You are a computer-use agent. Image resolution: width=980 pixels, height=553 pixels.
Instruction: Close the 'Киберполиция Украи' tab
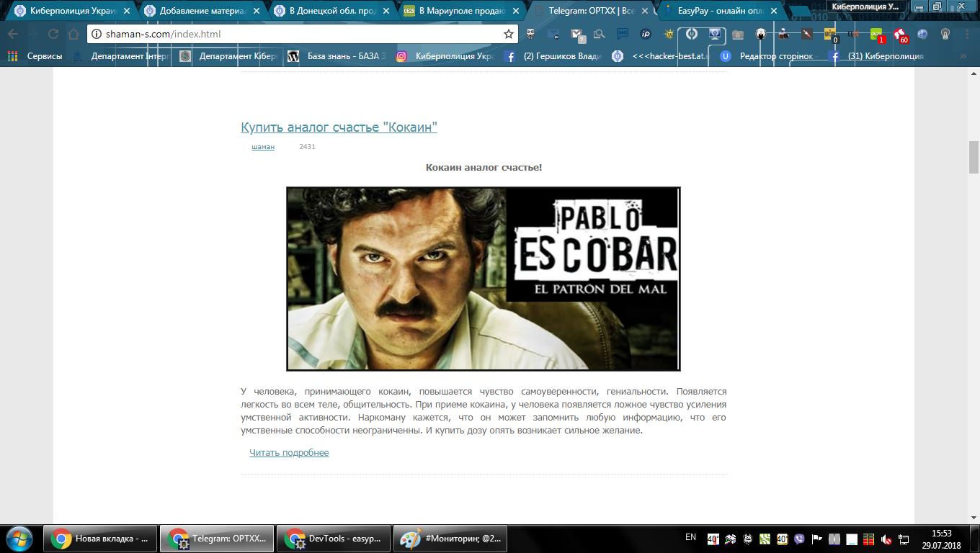(x=127, y=12)
